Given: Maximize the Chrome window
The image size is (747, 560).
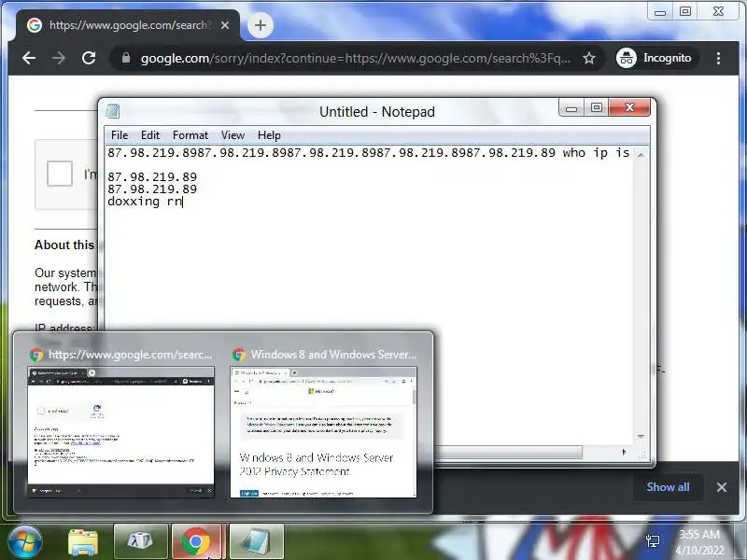Looking at the screenshot, I should 685,11.
